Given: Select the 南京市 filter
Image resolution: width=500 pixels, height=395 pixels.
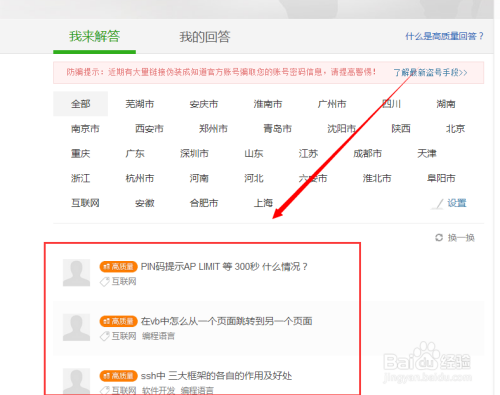Looking at the screenshot, I should 85,129.
